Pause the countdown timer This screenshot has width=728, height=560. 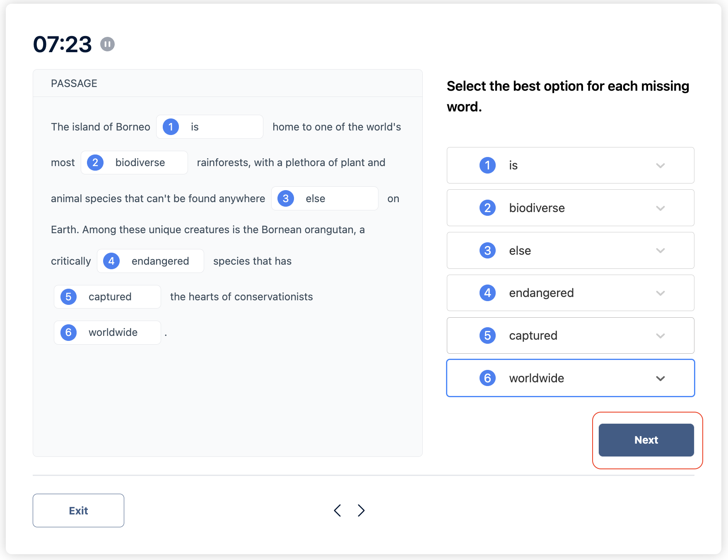pyautogui.click(x=107, y=44)
